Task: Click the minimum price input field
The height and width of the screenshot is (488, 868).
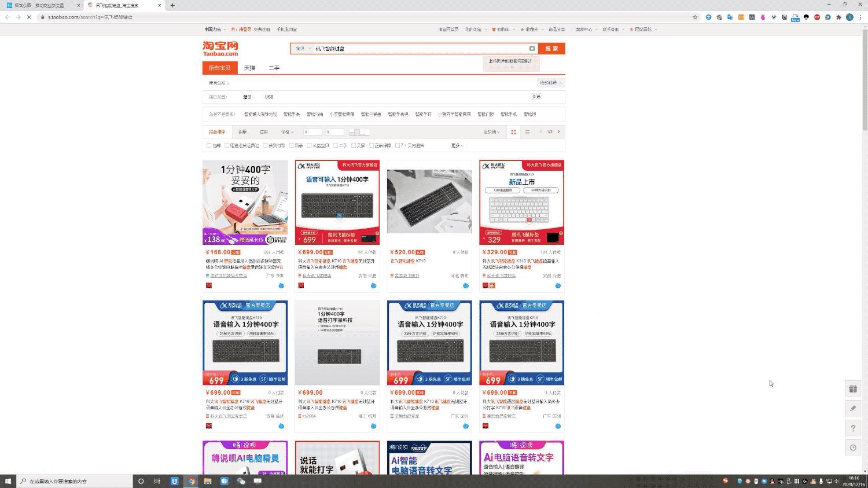Action: pyautogui.click(x=312, y=132)
